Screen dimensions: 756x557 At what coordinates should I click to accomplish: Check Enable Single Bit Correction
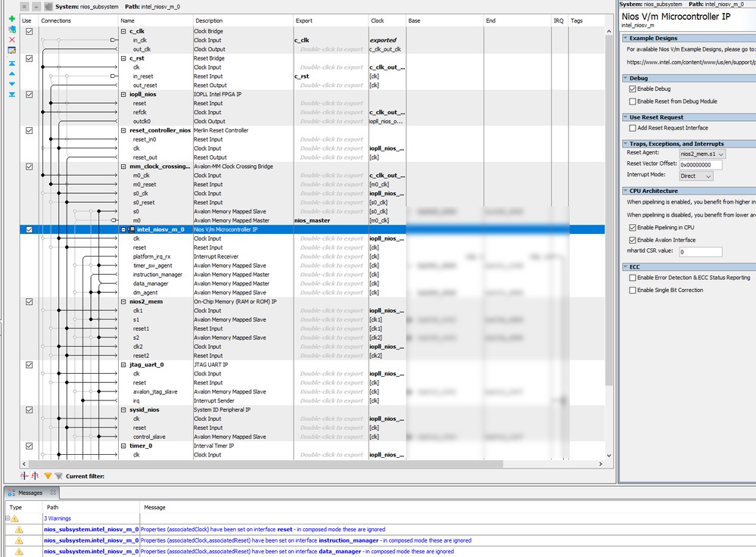[x=633, y=290]
